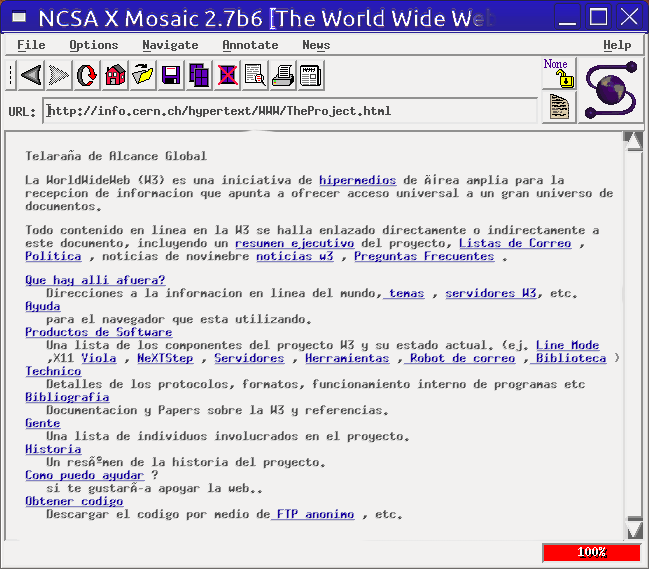Follow the 'FTP anonimo' link
The image size is (649, 569).
[314, 514]
